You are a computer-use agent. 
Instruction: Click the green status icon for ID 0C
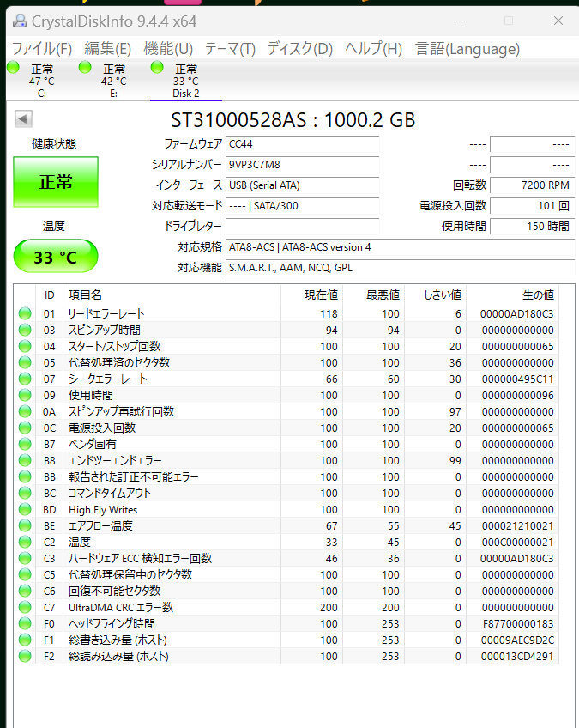(x=25, y=428)
